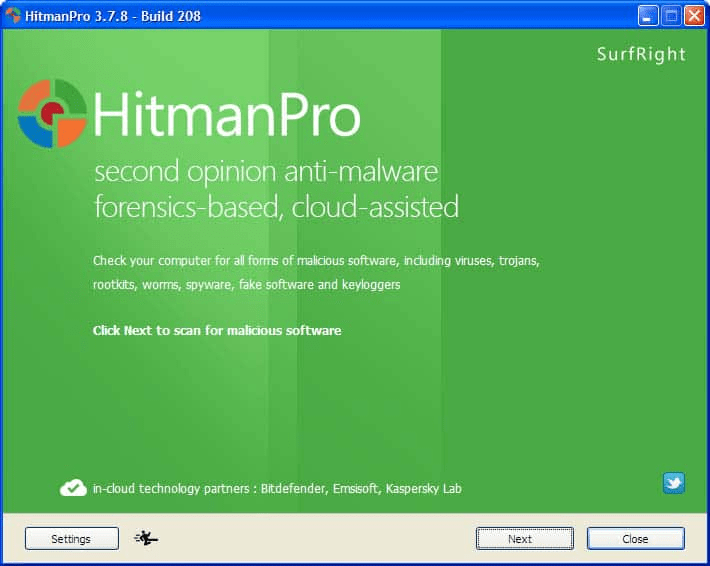
Task: Click 'forensics-based, cloud-assisted' tagline
Action: coord(277,206)
